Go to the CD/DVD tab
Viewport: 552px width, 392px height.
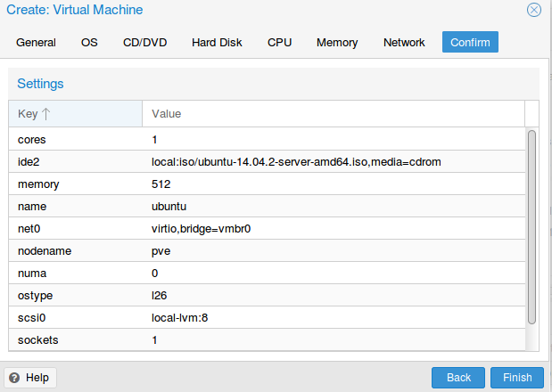[144, 42]
